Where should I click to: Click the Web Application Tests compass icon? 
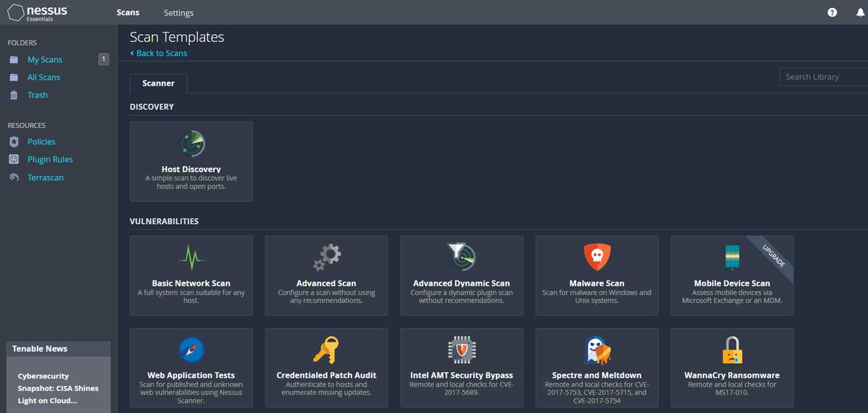[x=192, y=350]
